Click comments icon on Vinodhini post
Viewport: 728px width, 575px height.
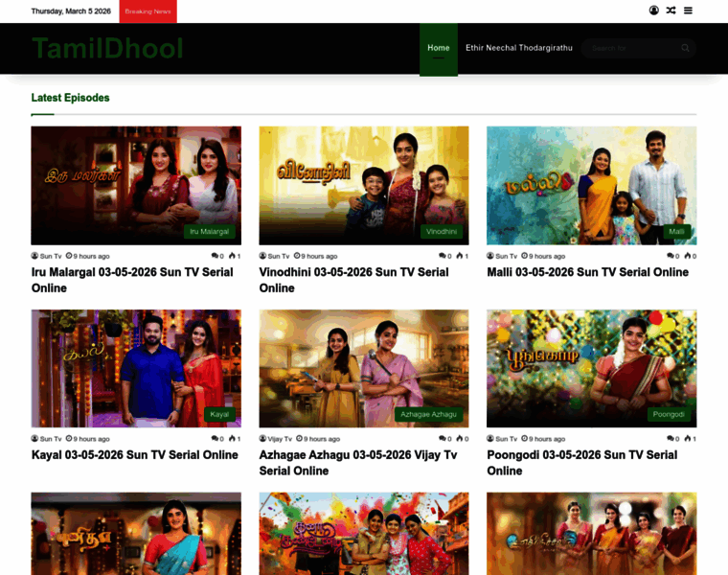[442, 256]
